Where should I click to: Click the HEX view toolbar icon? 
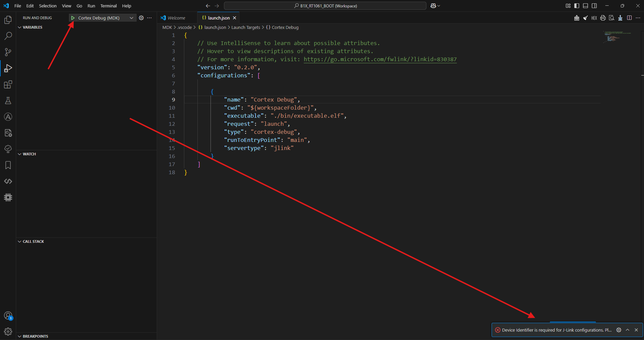[x=594, y=18]
